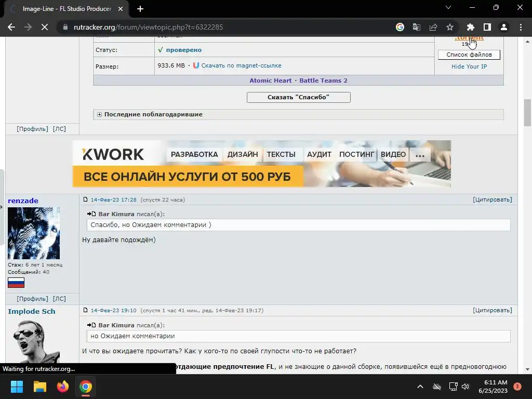This screenshot has height=399, width=532.
Task: Bookmark this page with the star
Action: coord(450,27)
